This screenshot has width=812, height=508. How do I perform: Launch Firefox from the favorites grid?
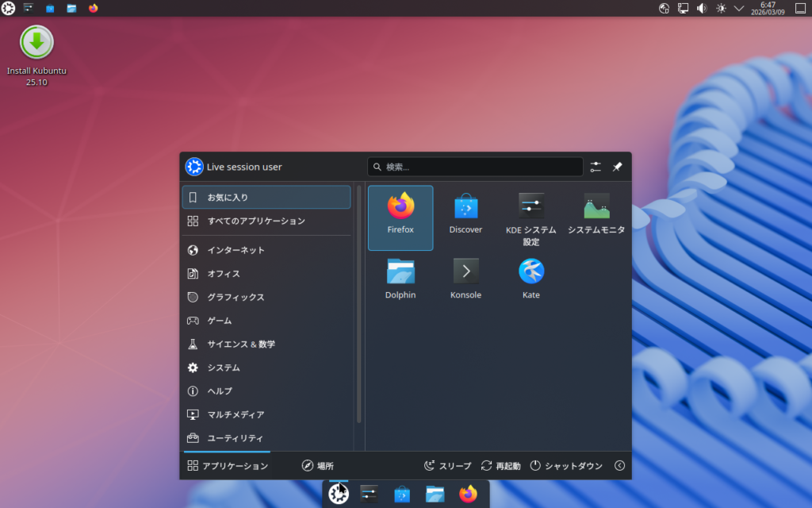pyautogui.click(x=400, y=216)
